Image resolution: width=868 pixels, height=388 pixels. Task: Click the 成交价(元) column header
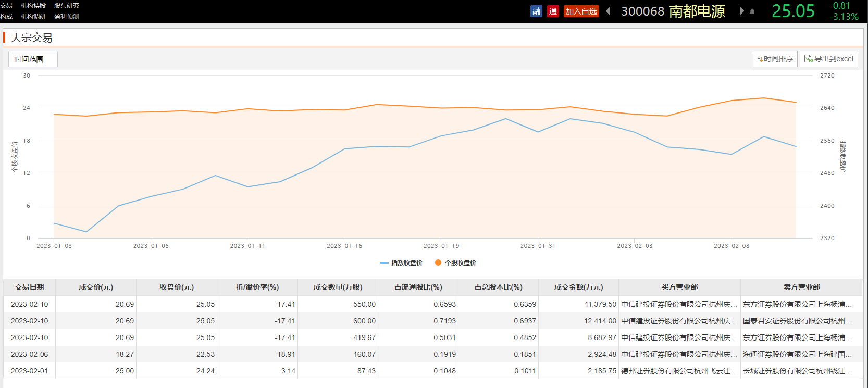click(96, 287)
